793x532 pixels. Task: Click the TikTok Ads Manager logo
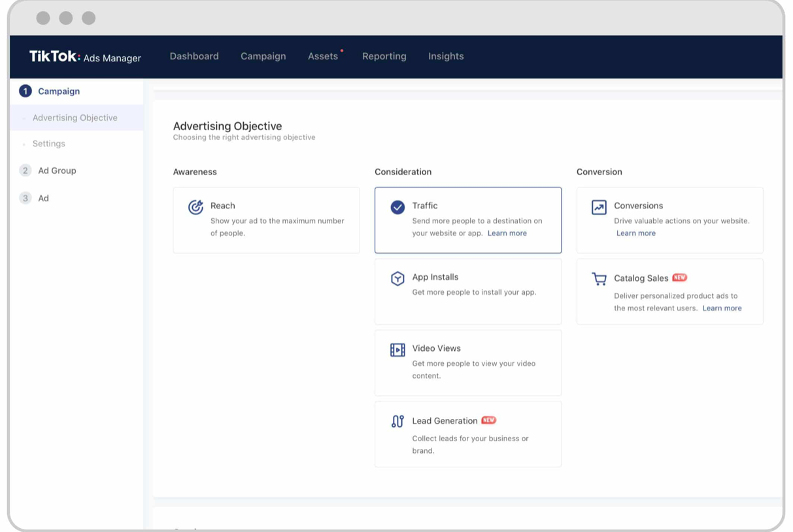[x=85, y=57]
